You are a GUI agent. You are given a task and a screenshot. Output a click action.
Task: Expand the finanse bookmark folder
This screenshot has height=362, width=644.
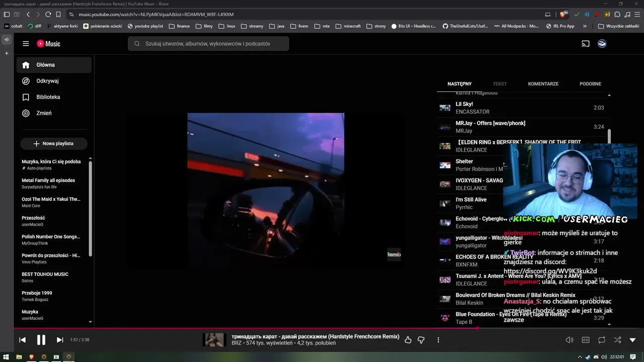(x=180, y=26)
